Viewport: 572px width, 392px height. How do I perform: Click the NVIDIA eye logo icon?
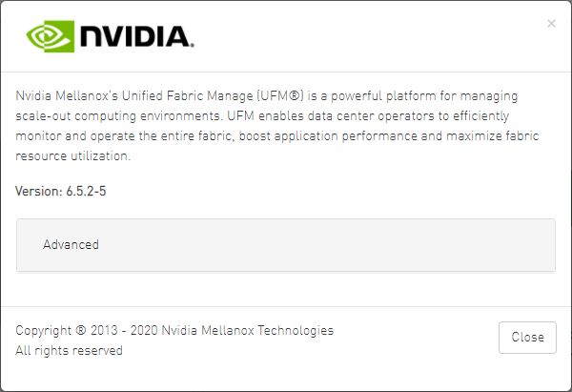click(49, 36)
